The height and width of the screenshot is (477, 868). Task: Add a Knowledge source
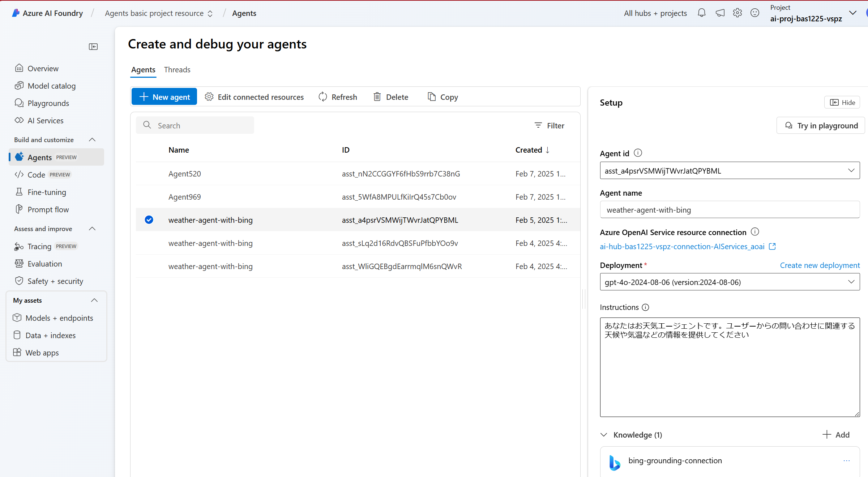click(836, 435)
